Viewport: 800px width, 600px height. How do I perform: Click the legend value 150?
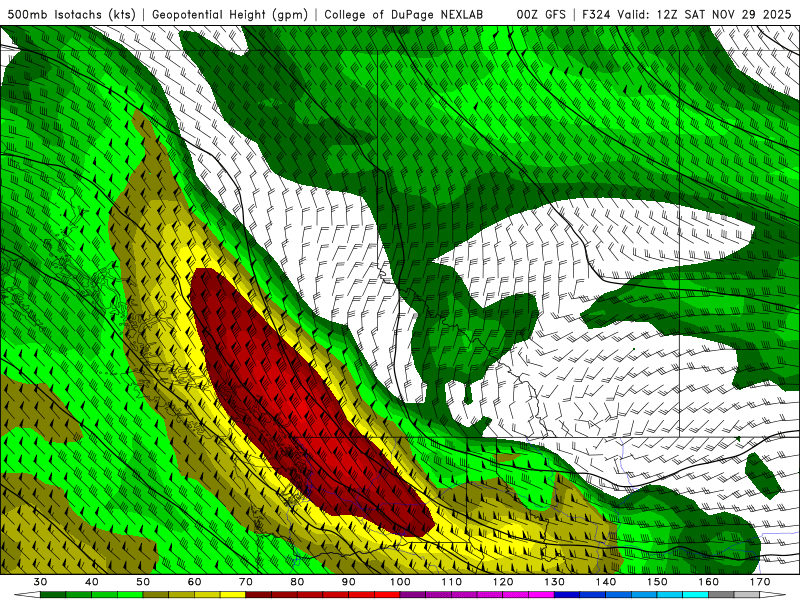click(x=657, y=582)
